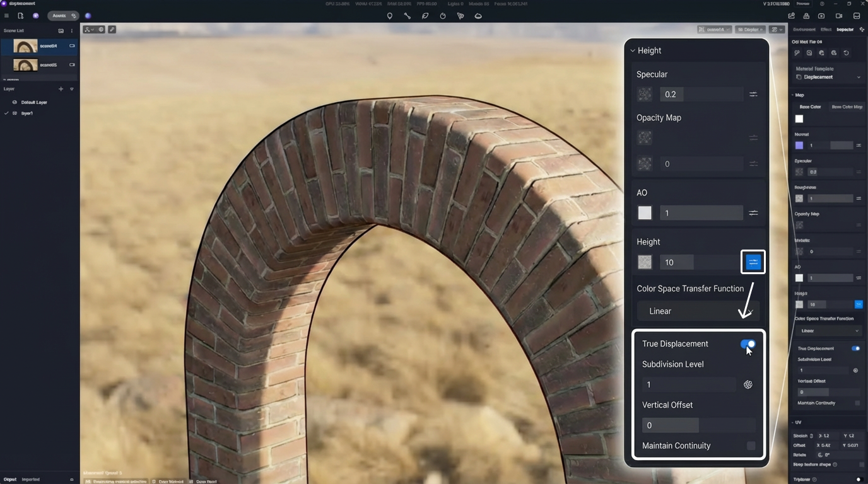Open the Scene List more-options dots
This screenshot has width=868, height=484.
[x=71, y=30]
